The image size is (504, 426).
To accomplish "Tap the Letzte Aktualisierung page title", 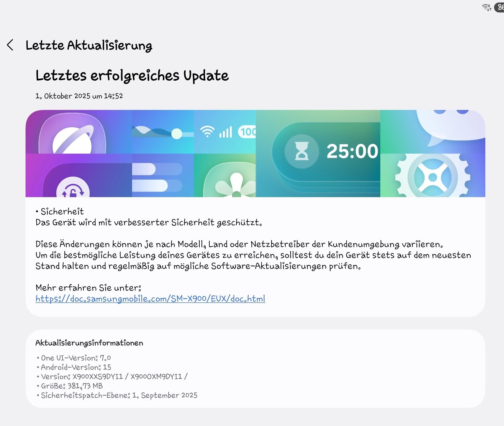I will [89, 45].
